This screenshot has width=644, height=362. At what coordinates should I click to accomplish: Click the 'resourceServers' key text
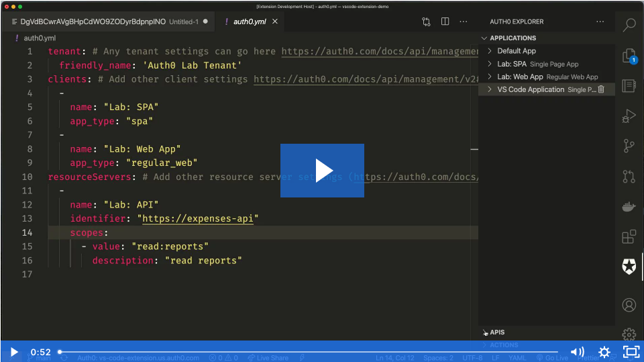(89, 177)
